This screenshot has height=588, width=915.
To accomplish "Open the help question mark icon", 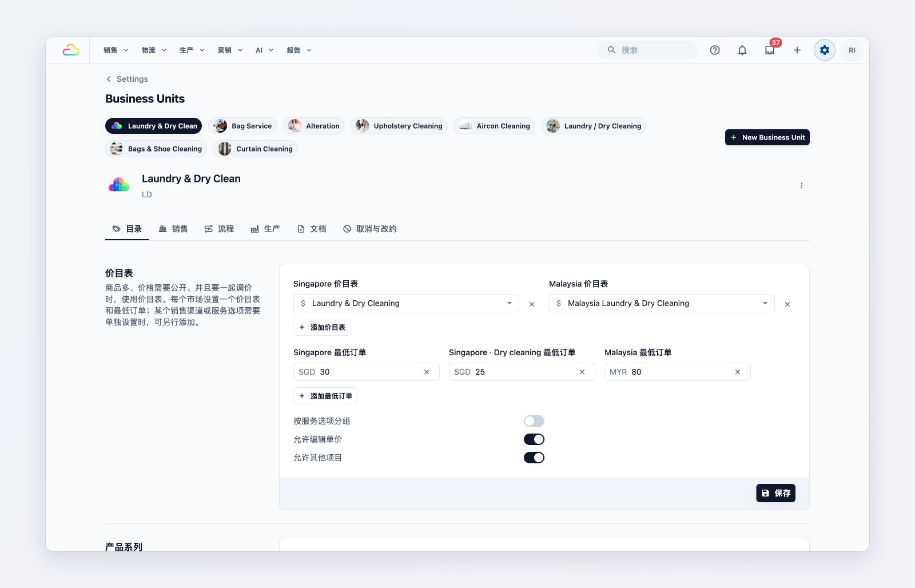I will (715, 50).
